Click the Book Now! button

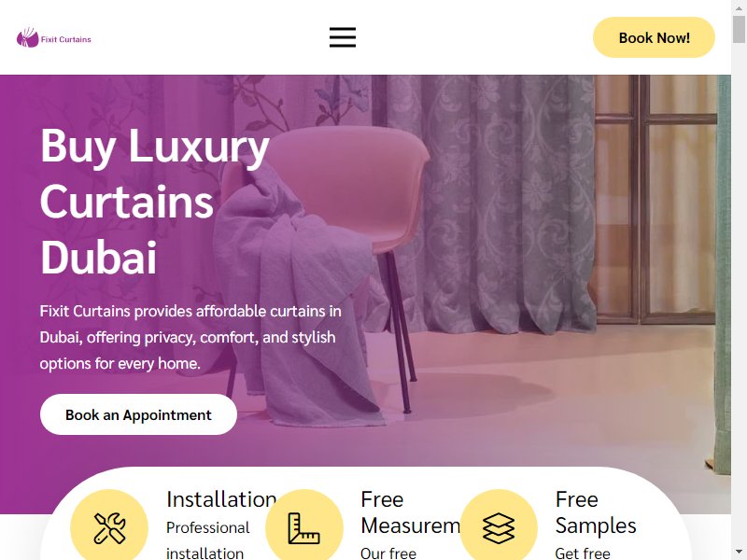tap(654, 37)
